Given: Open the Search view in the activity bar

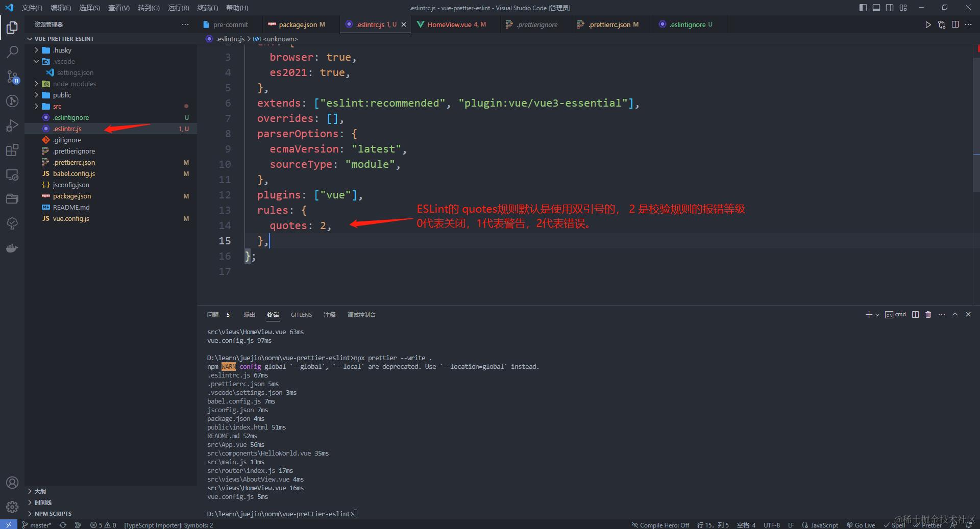Looking at the screenshot, I should [12, 52].
